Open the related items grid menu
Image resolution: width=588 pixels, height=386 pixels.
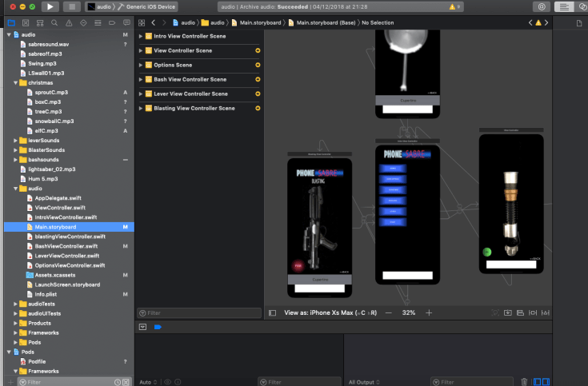click(x=142, y=23)
